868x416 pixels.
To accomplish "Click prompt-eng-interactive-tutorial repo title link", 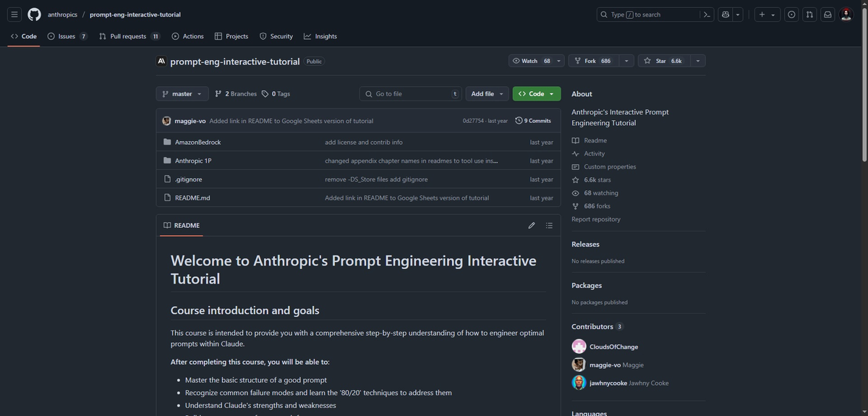I will (234, 61).
